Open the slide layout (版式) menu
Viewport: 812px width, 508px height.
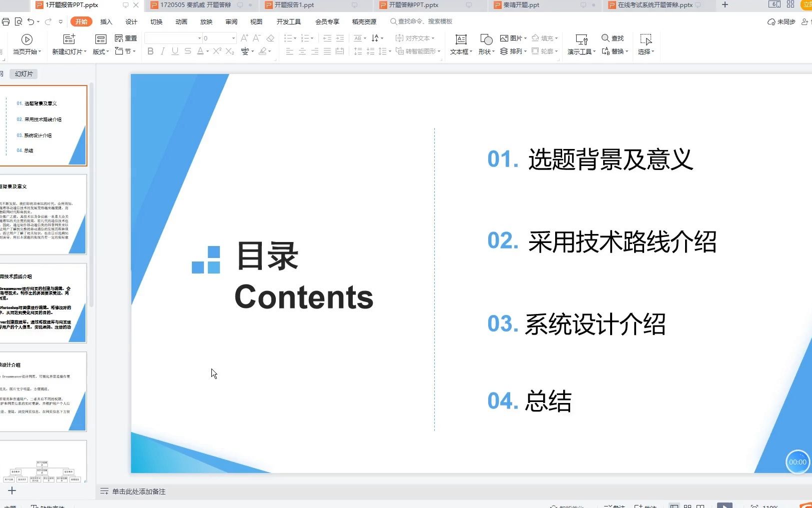tap(100, 44)
